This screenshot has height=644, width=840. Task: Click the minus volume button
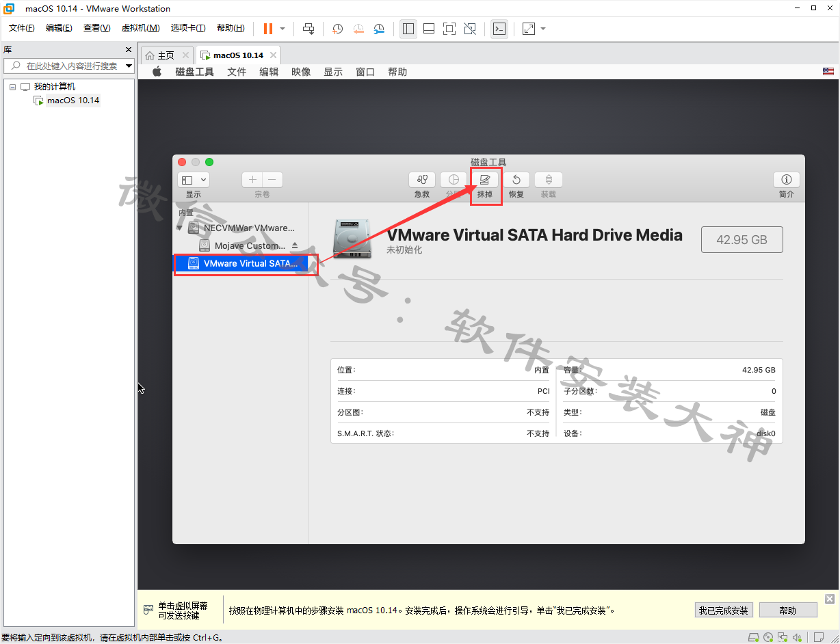tap(272, 180)
